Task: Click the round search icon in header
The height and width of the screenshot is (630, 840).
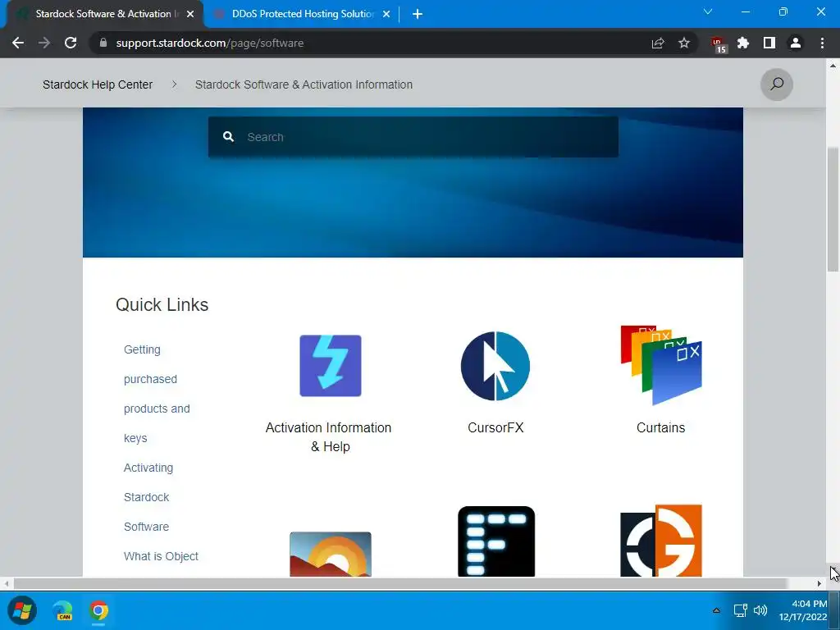Action: (x=777, y=84)
